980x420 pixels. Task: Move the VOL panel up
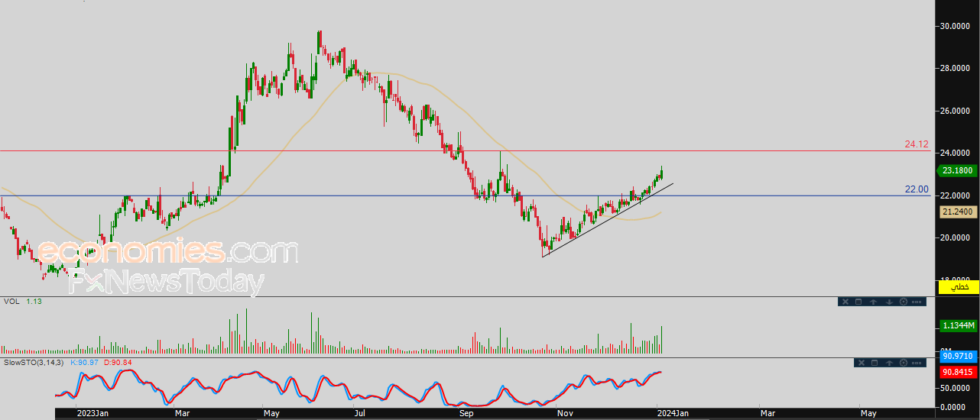874,302
